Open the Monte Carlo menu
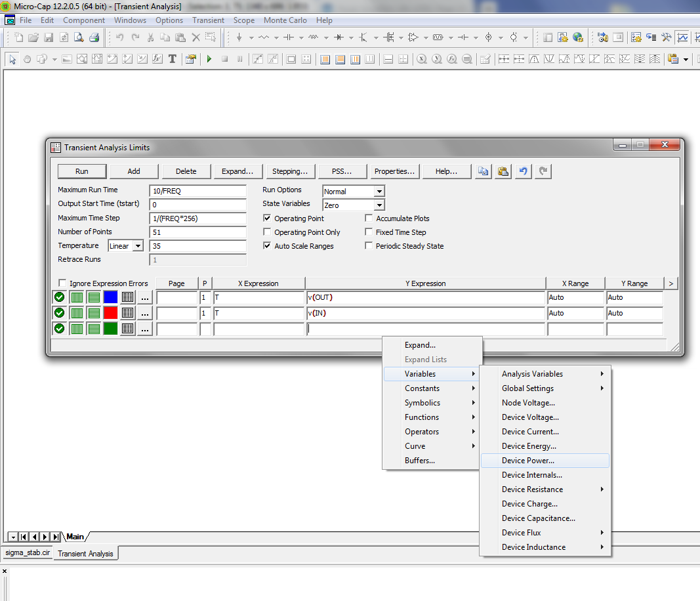This screenshot has height=601, width=700. click(285, 20)
